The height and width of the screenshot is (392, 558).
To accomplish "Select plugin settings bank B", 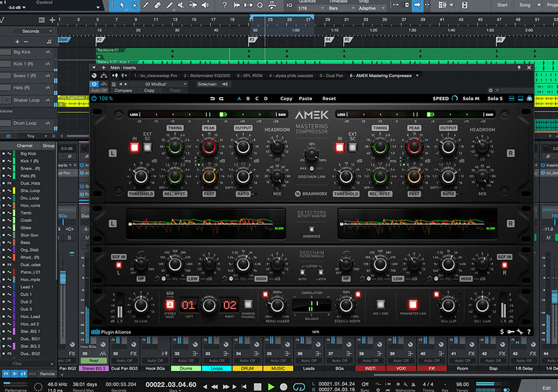I will 248,98.
